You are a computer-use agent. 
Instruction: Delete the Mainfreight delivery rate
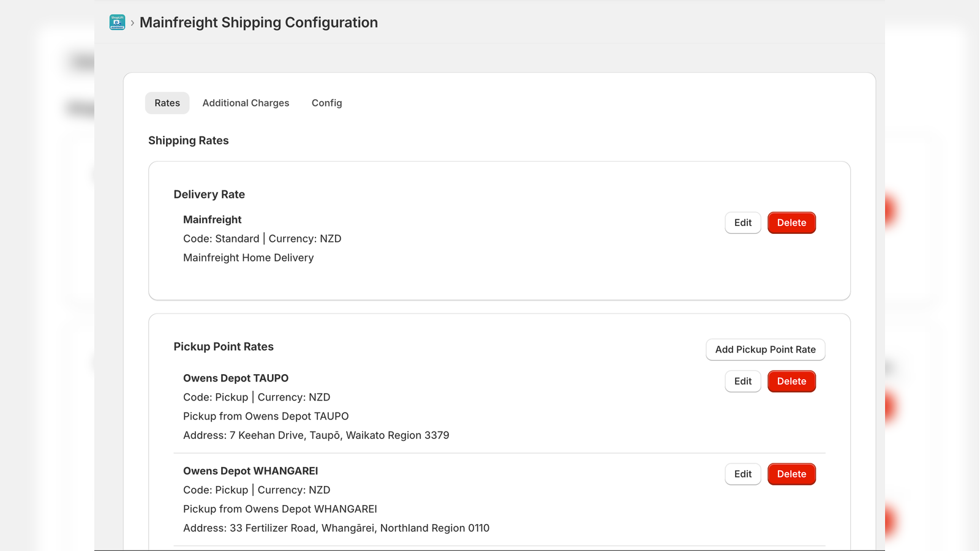(x=791, y=222)
